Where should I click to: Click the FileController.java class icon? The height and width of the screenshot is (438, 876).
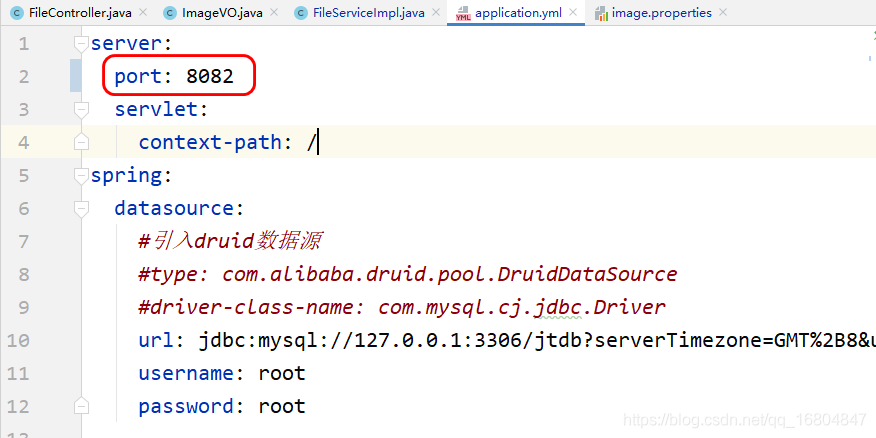18,13
